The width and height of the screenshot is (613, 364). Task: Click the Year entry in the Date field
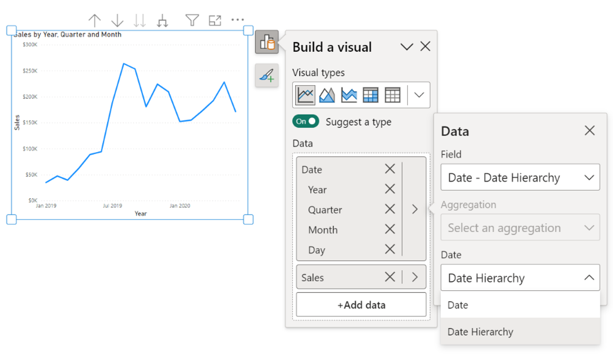[x=317, y=189]
